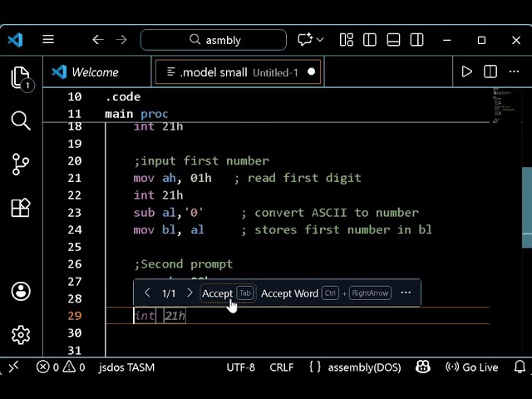
Task: Click the ';input first number' comment
Action: click(x=201, y=160)
